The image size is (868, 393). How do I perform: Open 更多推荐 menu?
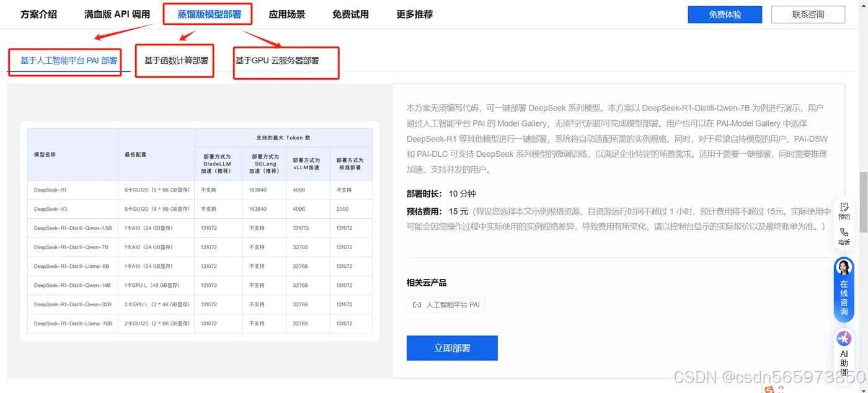pyautogui.click(x=414, y=14)
